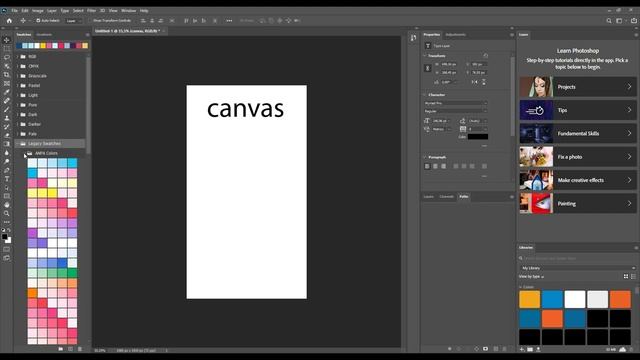The image size is (640, 360).
Task: Open the My Library dropdown
Action: point(578,268)
